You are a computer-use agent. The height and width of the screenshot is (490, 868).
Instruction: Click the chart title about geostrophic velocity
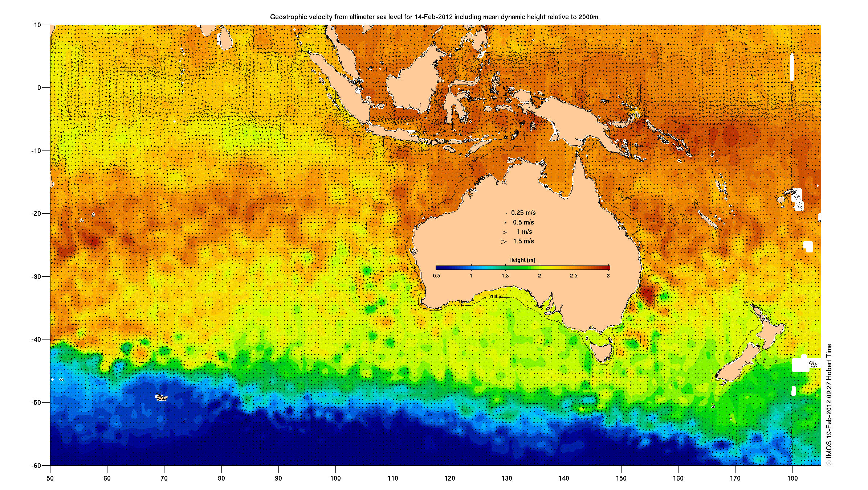tap(435, 17)
